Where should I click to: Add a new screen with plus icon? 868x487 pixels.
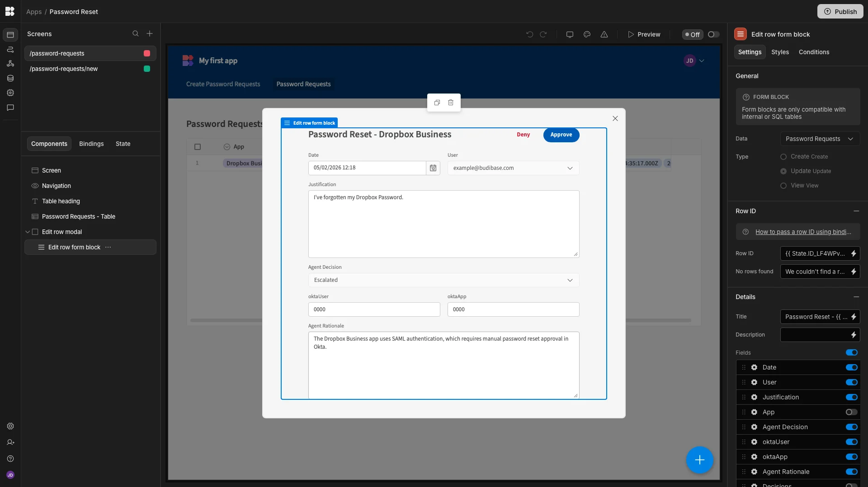click(150, 33)
